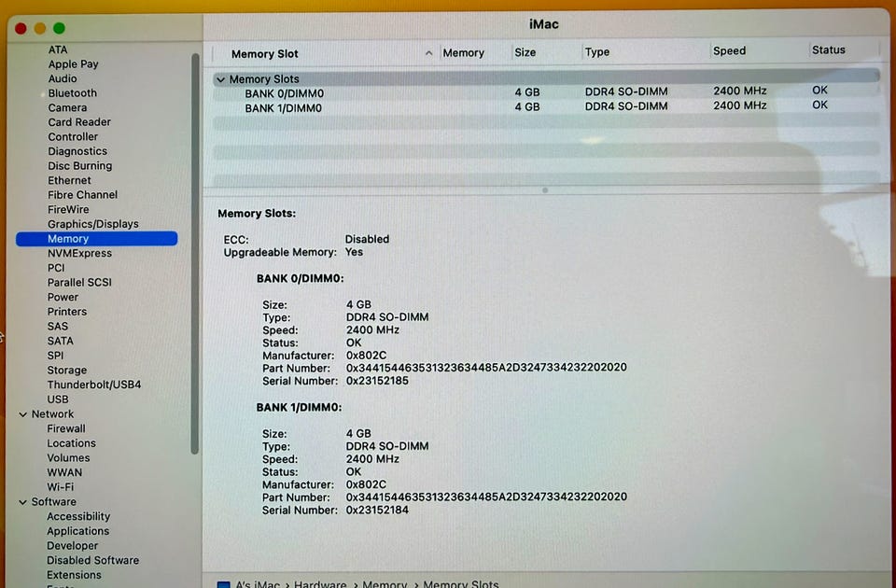Open the Power section
Image resolution: width=896 pixels, height=588 pixels.
point(63,297)
